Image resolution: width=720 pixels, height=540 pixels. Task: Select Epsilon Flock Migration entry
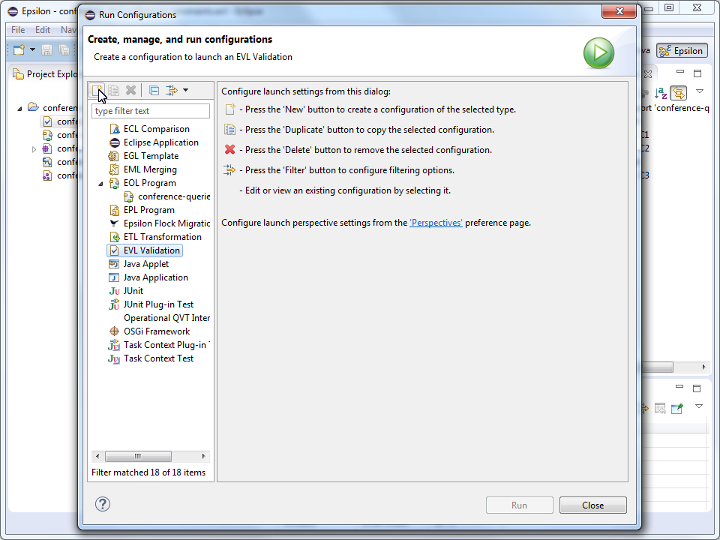pyautogui.click(x=166, y=224)
